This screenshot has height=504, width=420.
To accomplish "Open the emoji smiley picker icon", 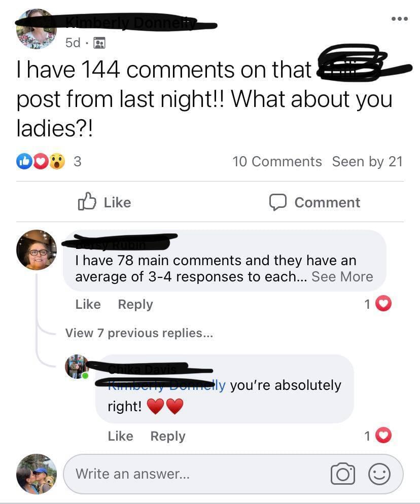I will pyautogui.click(x=379, y=474).
